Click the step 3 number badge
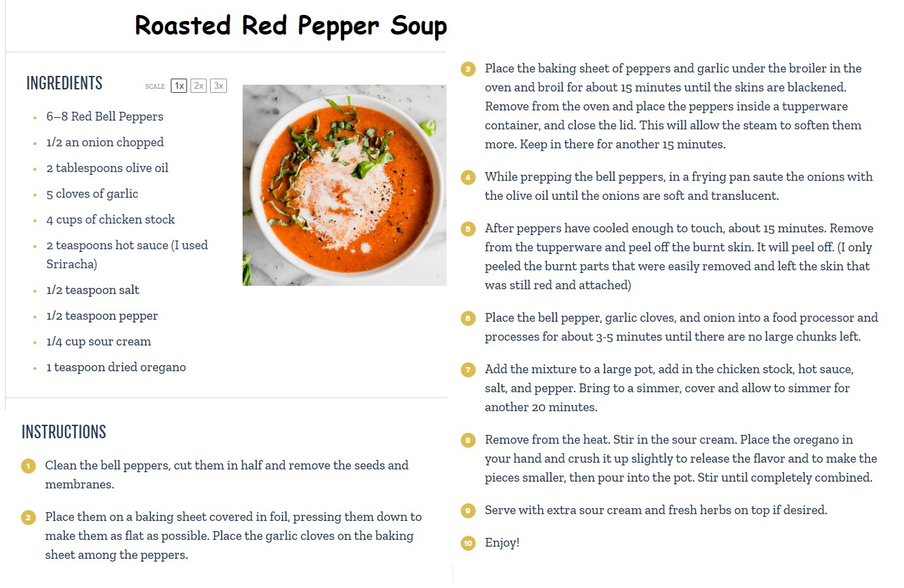The height and width of the screenshot is (588, 904). pyautogui.click(x=468, y=69)
